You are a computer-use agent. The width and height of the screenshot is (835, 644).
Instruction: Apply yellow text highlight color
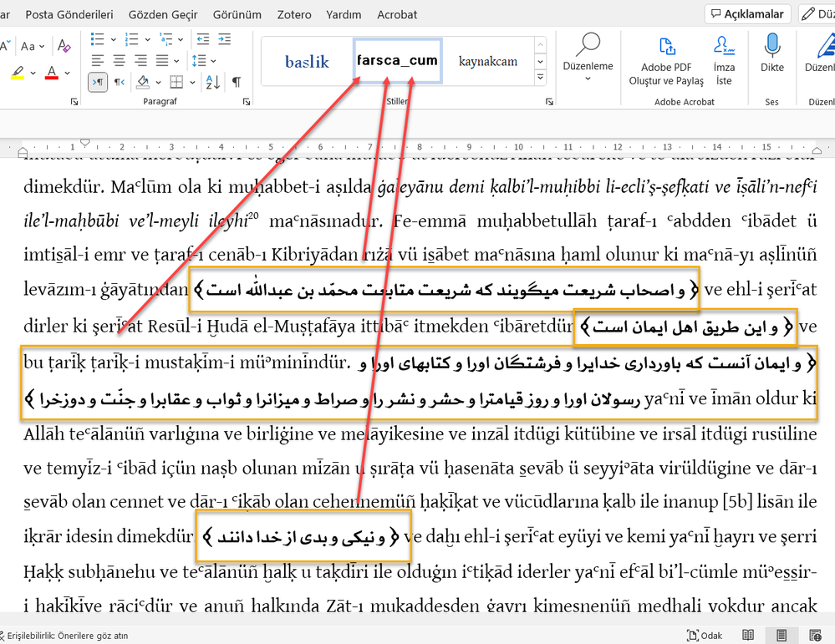tap(17, 73)
